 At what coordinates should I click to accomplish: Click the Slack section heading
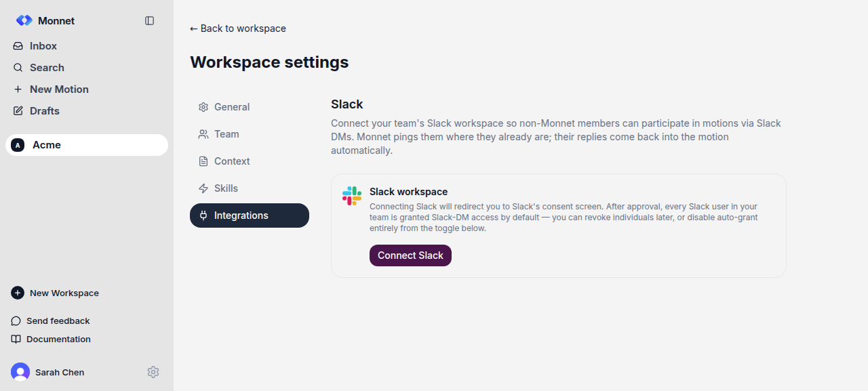(x=347, y=104)
